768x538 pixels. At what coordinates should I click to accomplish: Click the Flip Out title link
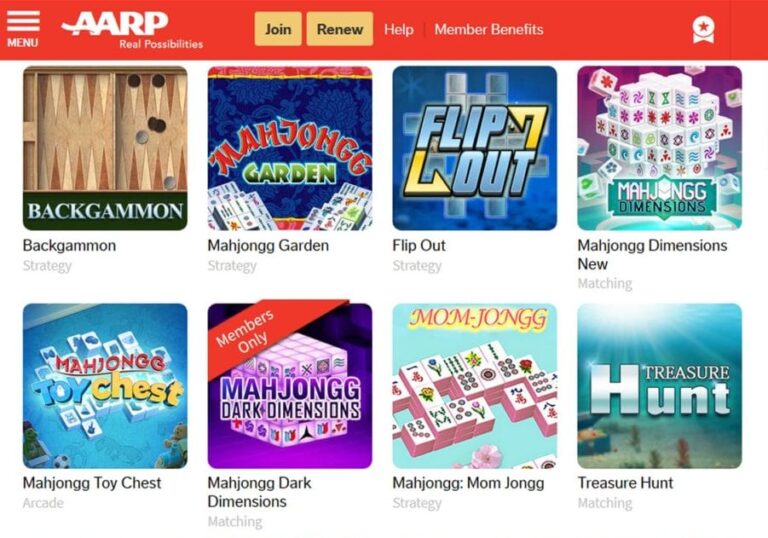coord(419,245)
